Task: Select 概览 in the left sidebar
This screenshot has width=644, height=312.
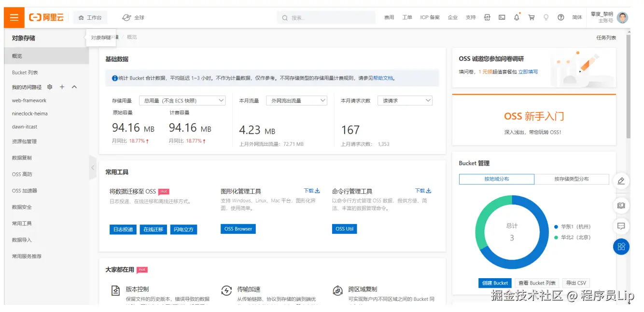Action: point(46,56)
